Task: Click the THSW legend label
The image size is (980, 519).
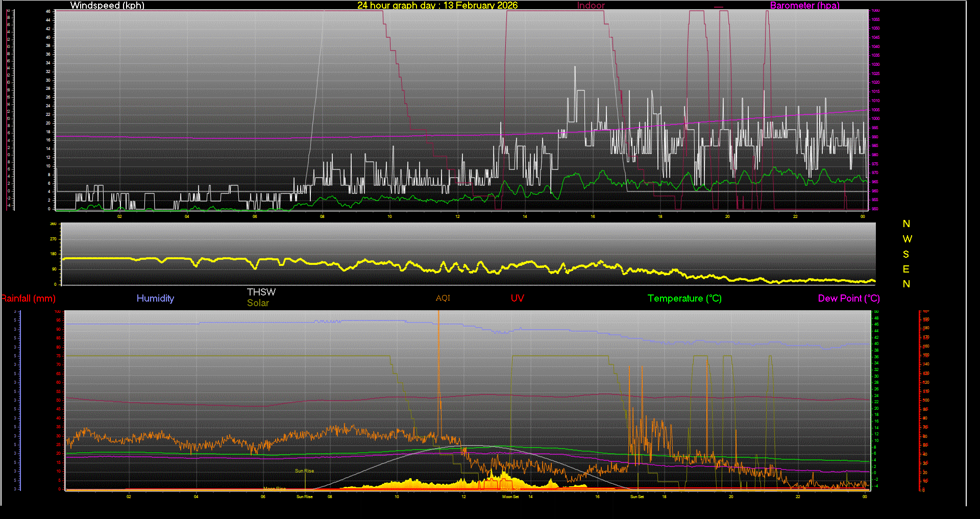Action: pos(261,292)
